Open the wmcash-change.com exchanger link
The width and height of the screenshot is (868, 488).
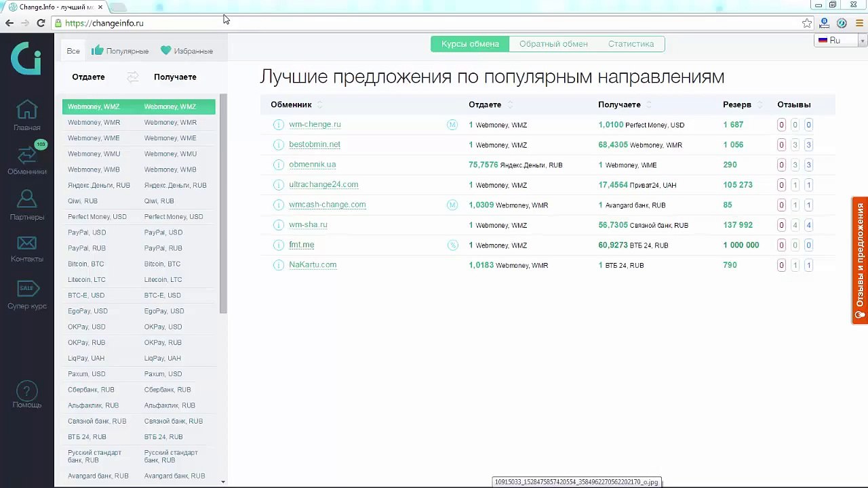pos(328,205)
